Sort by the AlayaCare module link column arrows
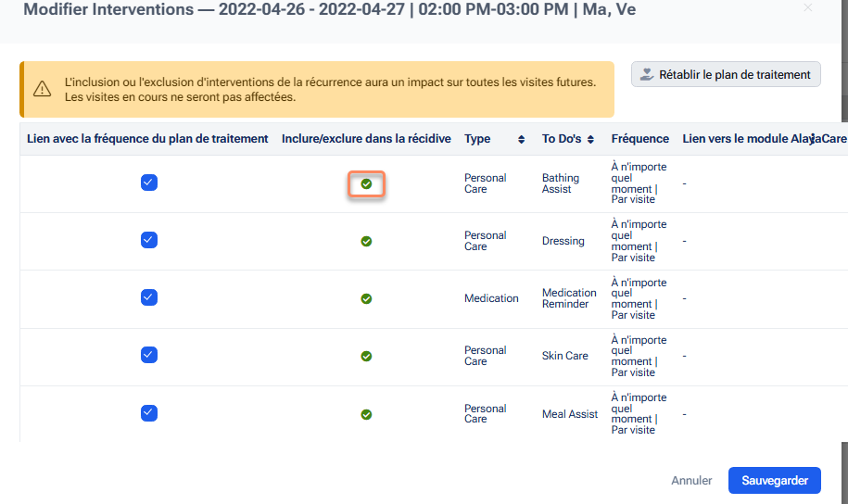This screenshot has width=848, height=504. click(x=813, y=139)
